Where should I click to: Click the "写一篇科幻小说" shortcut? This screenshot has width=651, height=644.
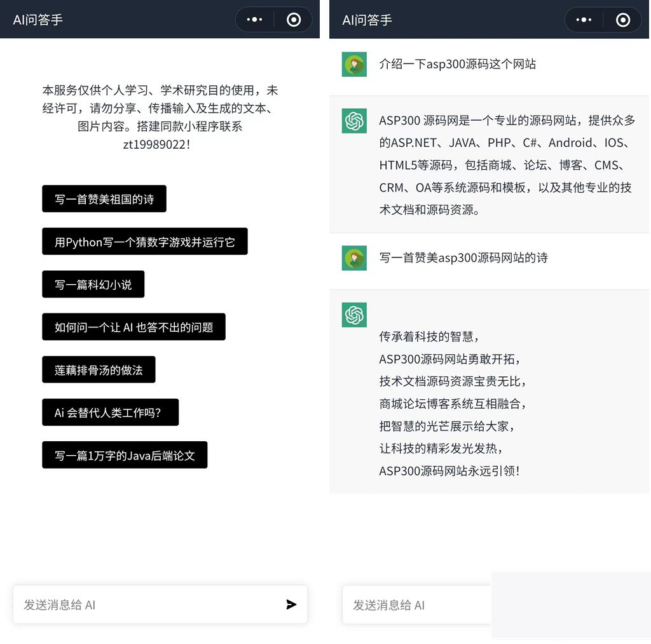(x=93, y=284)
